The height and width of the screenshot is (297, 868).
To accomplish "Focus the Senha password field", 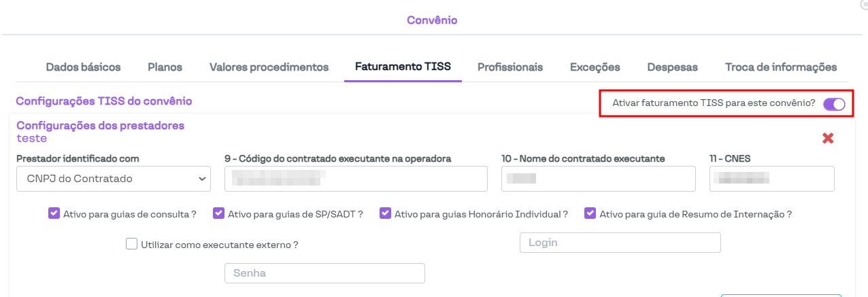I will (324, 273).
